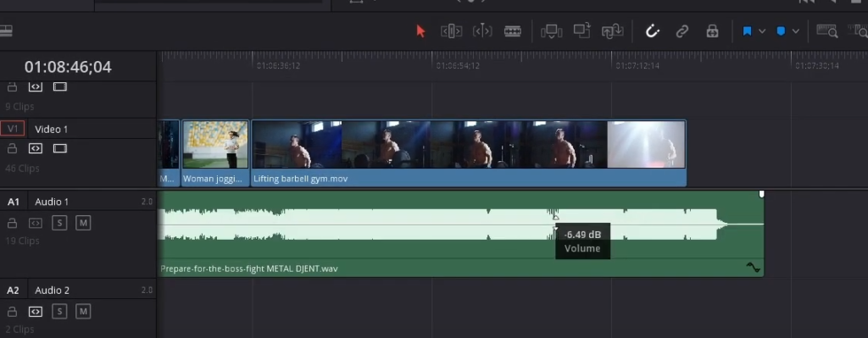Lock the track showing 9 Clips

pyautogui.click(x=12, y=87)
